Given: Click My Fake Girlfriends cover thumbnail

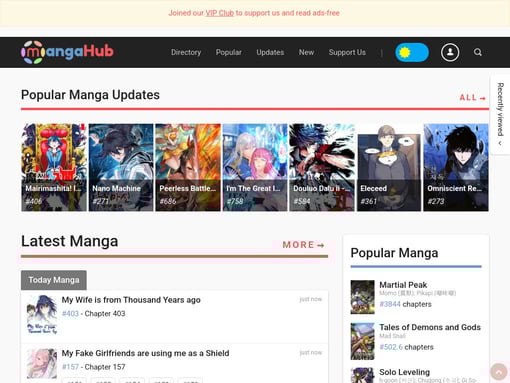Looking at the screenshot, I should point(42,364).
